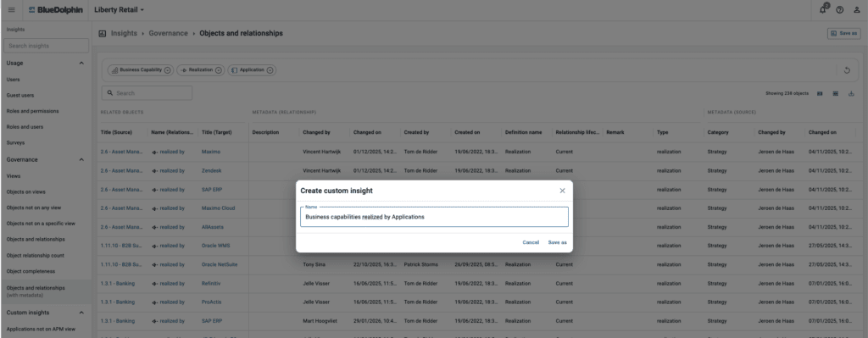Click the Governance breadcrumb link
Image resolution: width=868 pixels, height=338 pixels.
click(169, 33)
